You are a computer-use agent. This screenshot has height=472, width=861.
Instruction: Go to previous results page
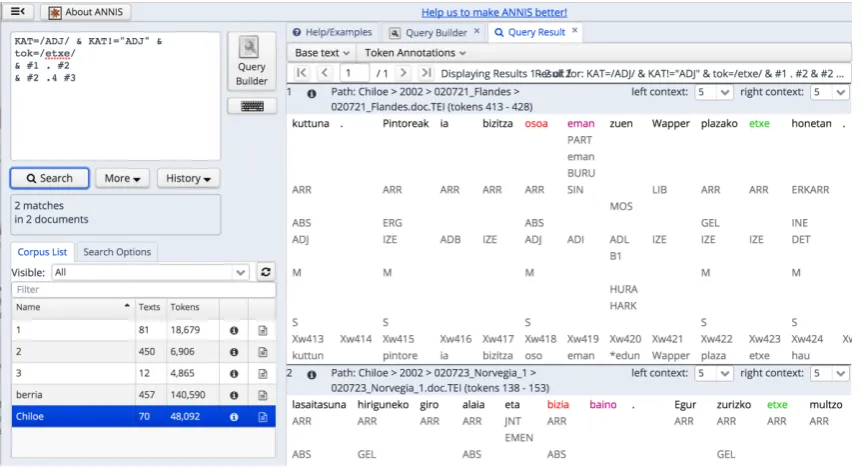[x=325, y=72]
